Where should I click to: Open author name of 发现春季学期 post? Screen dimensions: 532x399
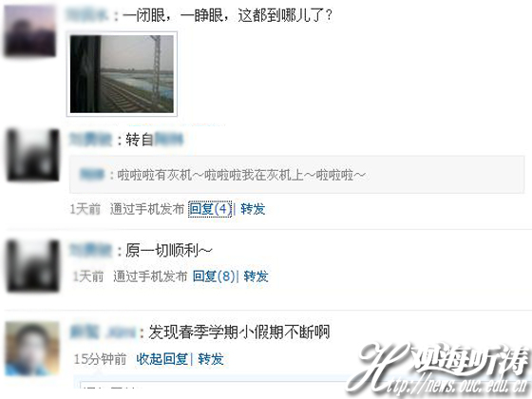click(103, 332)
